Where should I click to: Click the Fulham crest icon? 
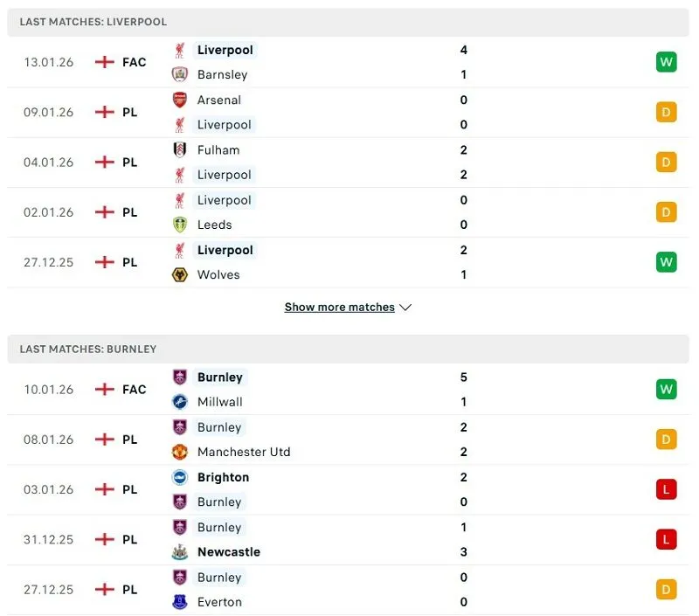[x=180, y=149]
